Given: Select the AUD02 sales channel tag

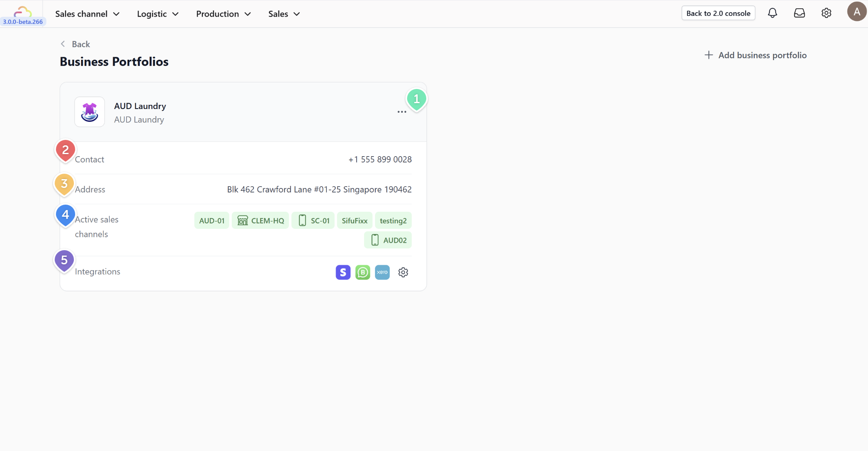Looking at the screenshot, I should click(388, 240).
